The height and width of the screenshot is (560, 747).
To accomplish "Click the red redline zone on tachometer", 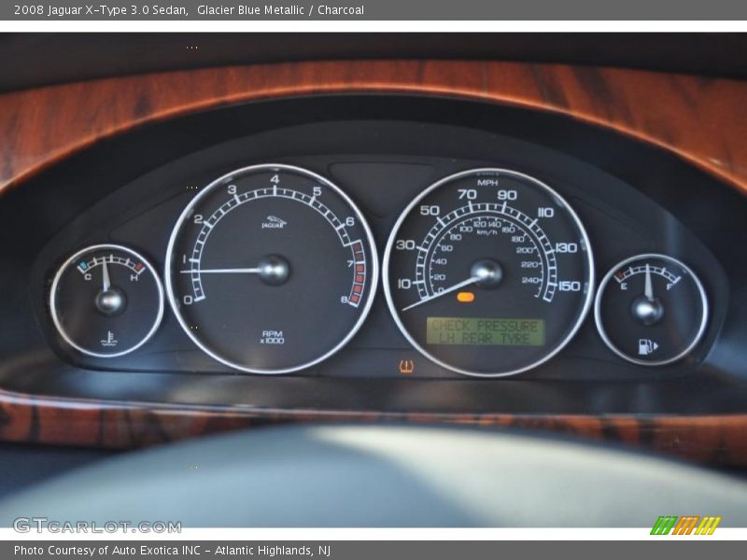I will 358,273.
